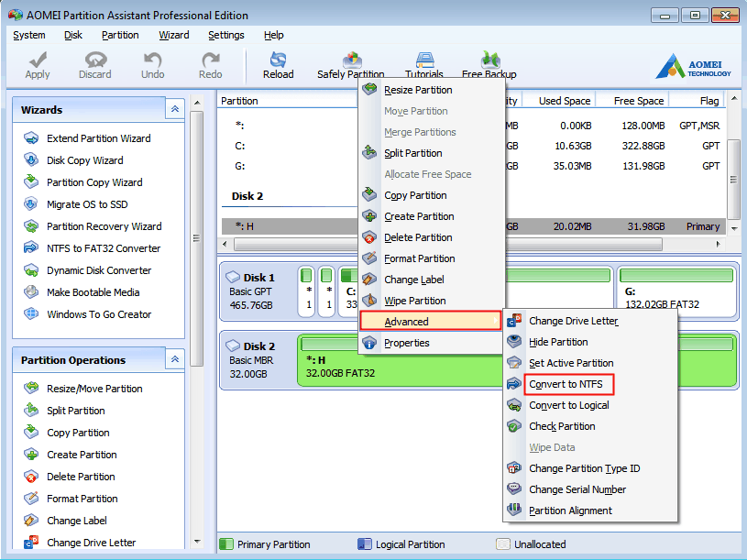Image resolution: width=747 pixels, height=560 pixels.
Task: Open the Safely Partition toolbar icon
Action: coord(352,60)
